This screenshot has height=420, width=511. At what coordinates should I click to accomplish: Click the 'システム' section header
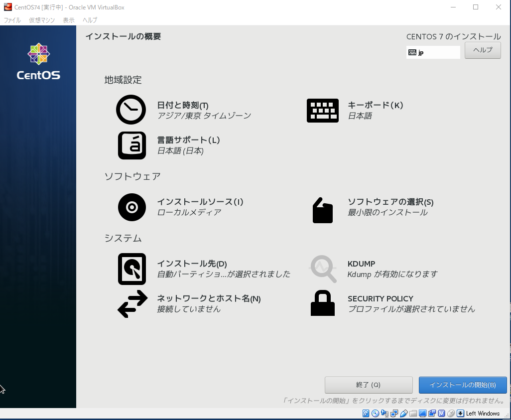point(123,238)
